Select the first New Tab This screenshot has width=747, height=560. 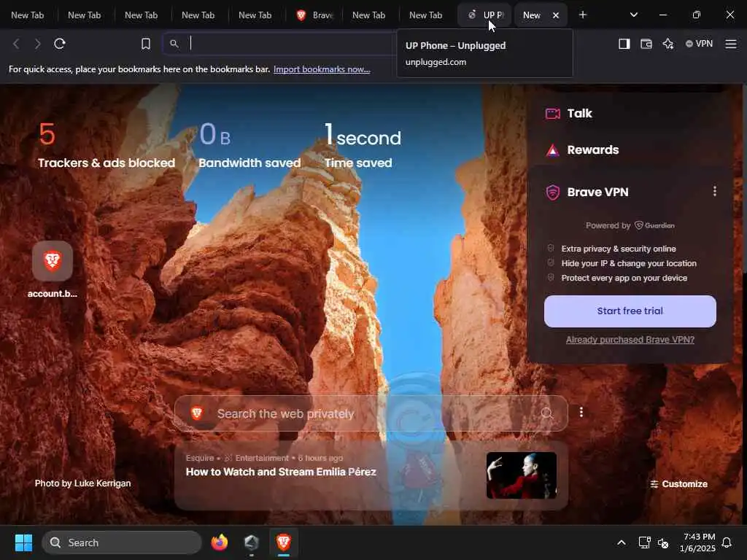point(28,15)
